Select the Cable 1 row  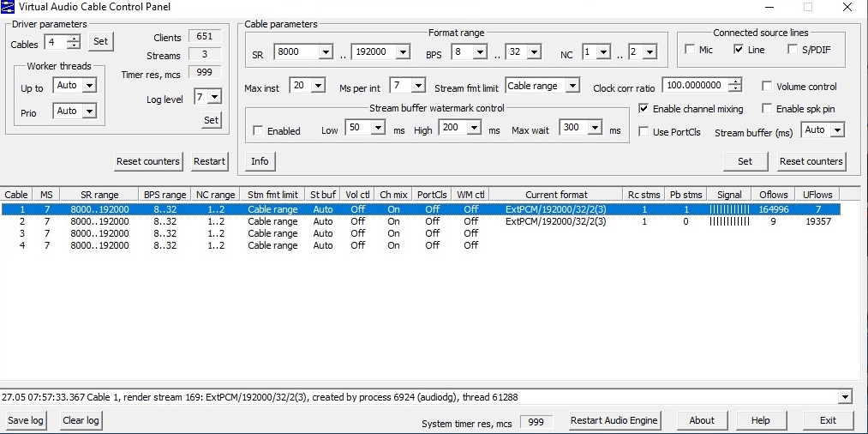coord(421,209)
